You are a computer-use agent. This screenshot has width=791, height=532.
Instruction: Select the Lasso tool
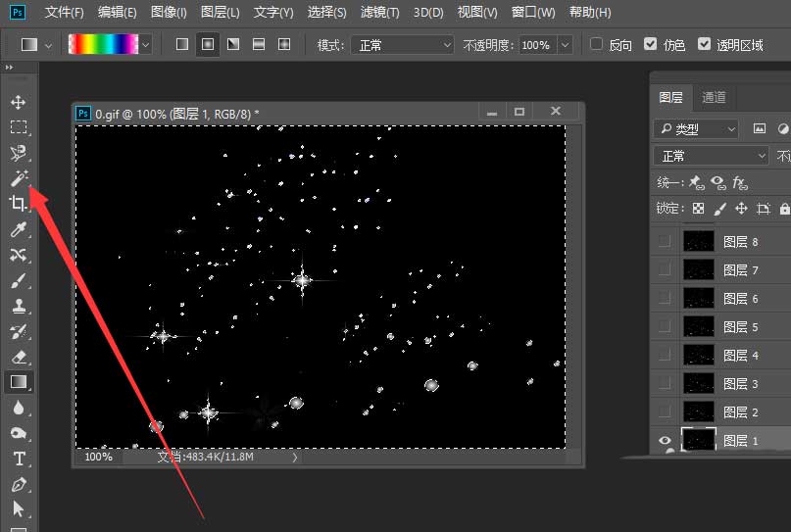point(19,153)
